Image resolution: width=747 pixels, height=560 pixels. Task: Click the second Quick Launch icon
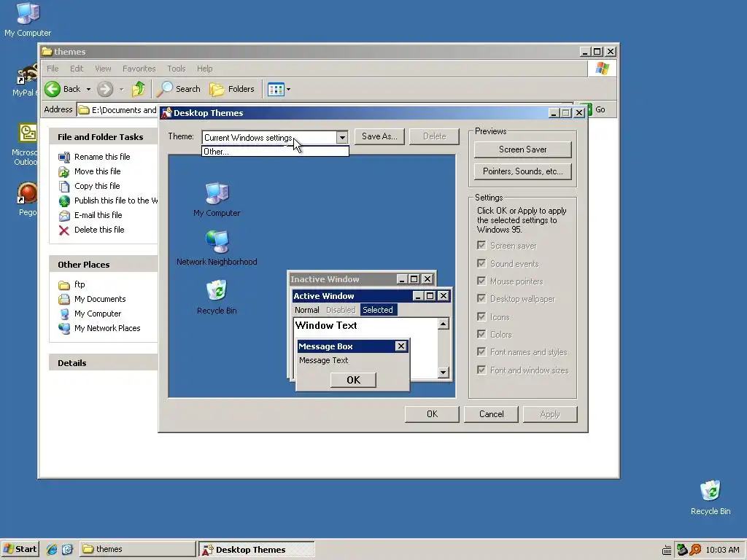[67, 549]
